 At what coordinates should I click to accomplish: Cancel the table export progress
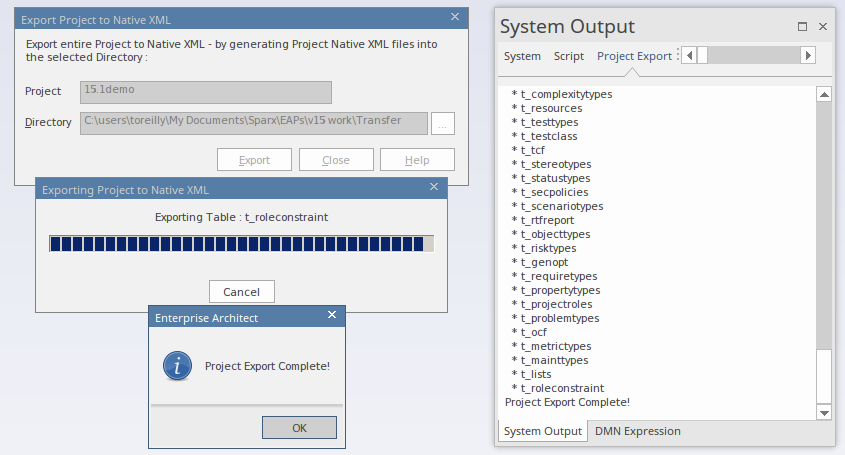[241, 291]
